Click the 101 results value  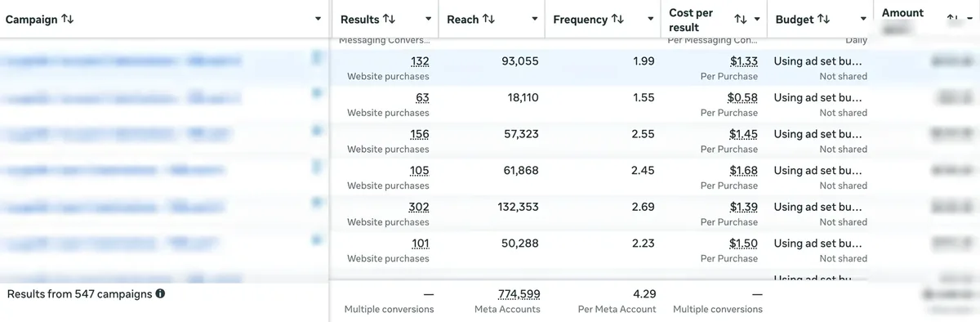coord(420,243)
